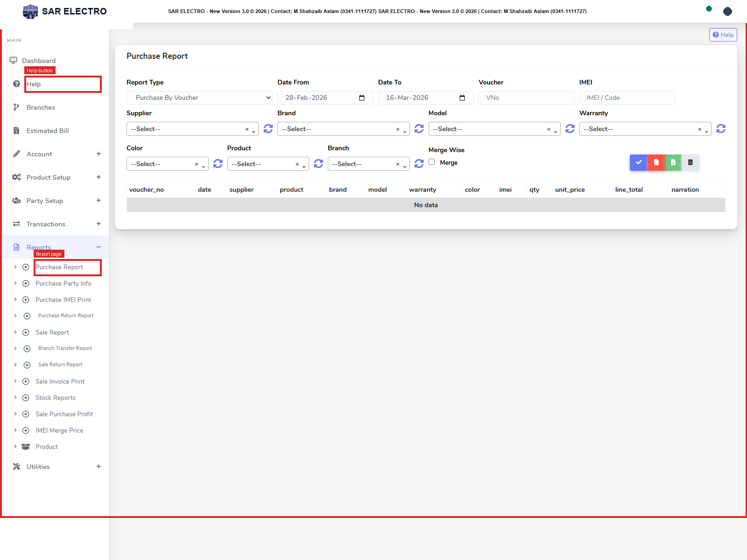
Task: Click the SAR ELECTRO logo
Action: [65, 11]
